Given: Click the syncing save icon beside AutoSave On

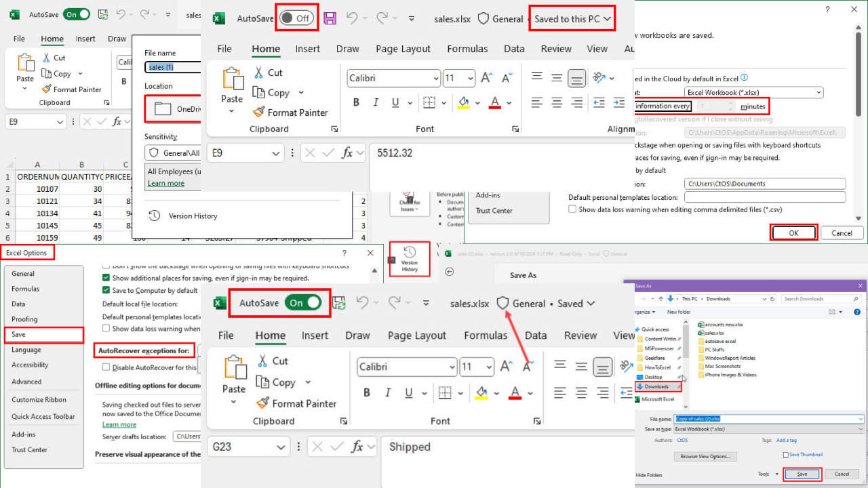Looking at the screenshot, I should (338, 304).
